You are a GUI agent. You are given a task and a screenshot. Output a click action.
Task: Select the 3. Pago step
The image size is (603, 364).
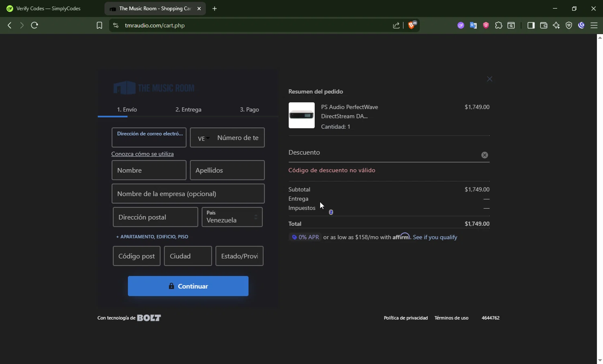(250, 109)
